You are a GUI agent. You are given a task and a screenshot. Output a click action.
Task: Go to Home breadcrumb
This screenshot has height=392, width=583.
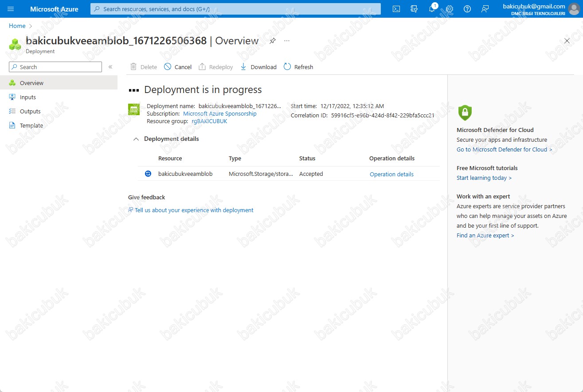17,26
